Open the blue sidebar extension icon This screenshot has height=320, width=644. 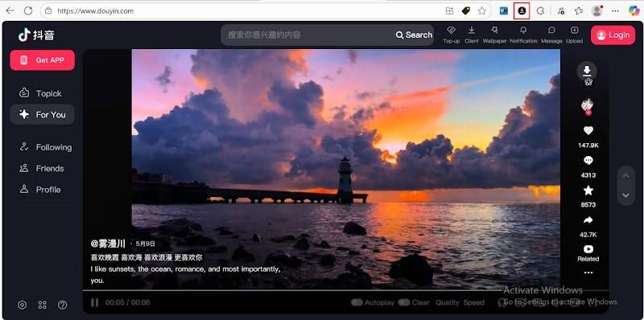504,11
